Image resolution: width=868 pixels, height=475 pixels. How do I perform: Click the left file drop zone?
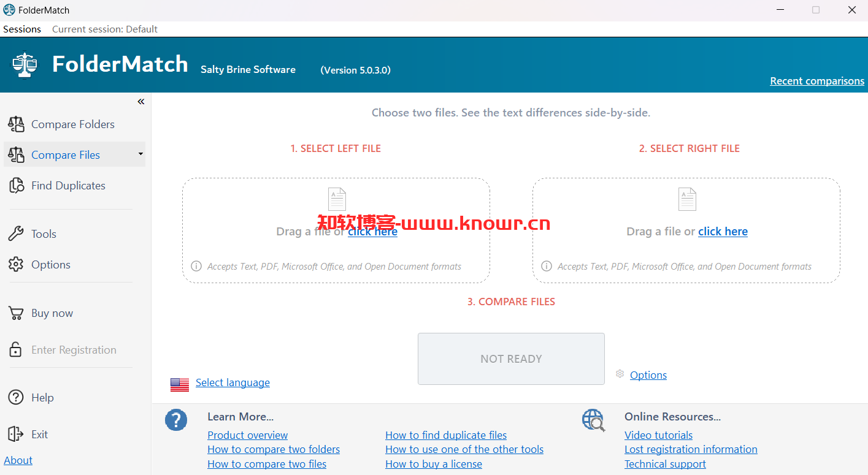336,230
